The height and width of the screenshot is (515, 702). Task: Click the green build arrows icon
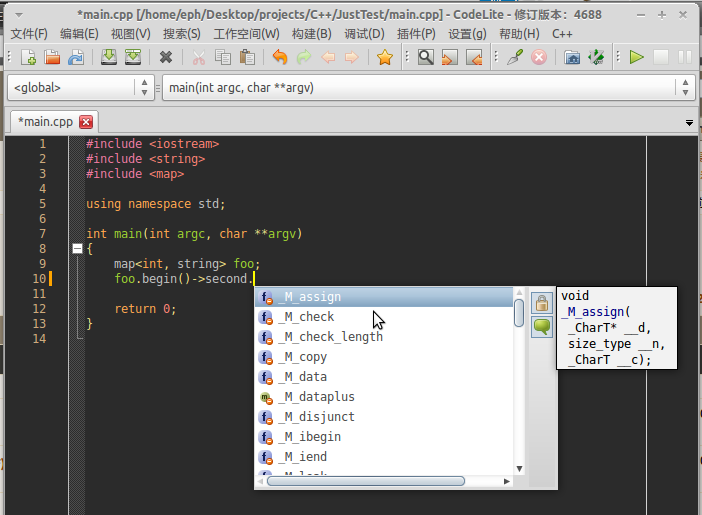(x=596, y=57)
